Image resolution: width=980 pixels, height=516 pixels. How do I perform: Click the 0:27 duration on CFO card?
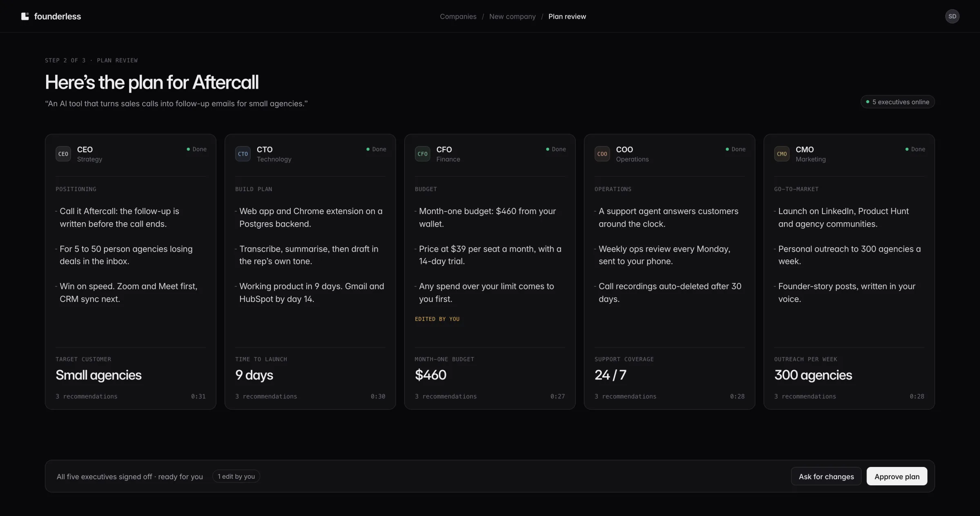click(x=558, y=396)
